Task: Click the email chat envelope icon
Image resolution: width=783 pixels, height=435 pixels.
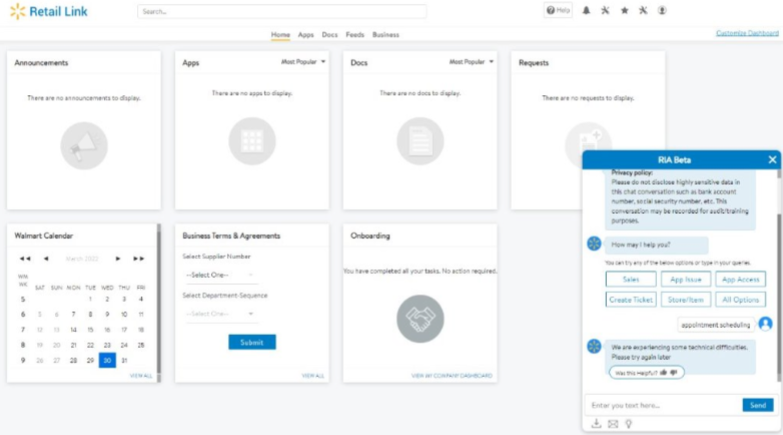Action: [613, 424]
